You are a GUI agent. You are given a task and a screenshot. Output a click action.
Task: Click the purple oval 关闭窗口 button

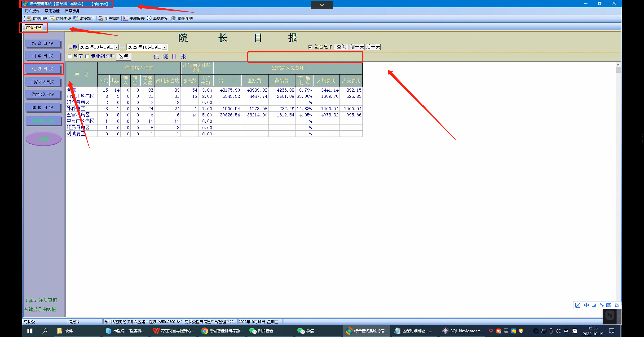pyautogui.click(x=43, y=139)
